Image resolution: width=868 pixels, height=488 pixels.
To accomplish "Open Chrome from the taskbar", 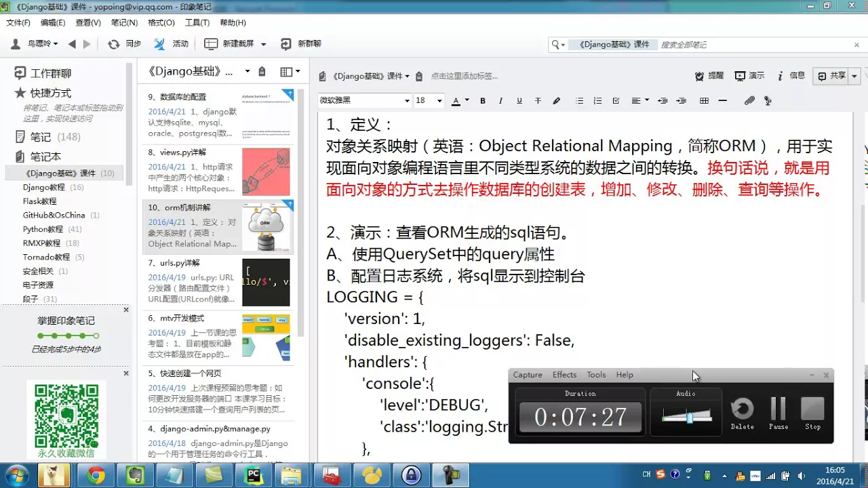I will (96, 476).
